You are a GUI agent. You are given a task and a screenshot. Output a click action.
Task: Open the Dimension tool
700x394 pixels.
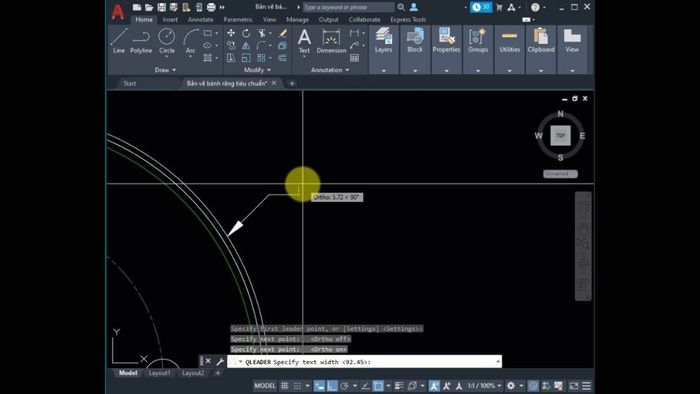331,41
